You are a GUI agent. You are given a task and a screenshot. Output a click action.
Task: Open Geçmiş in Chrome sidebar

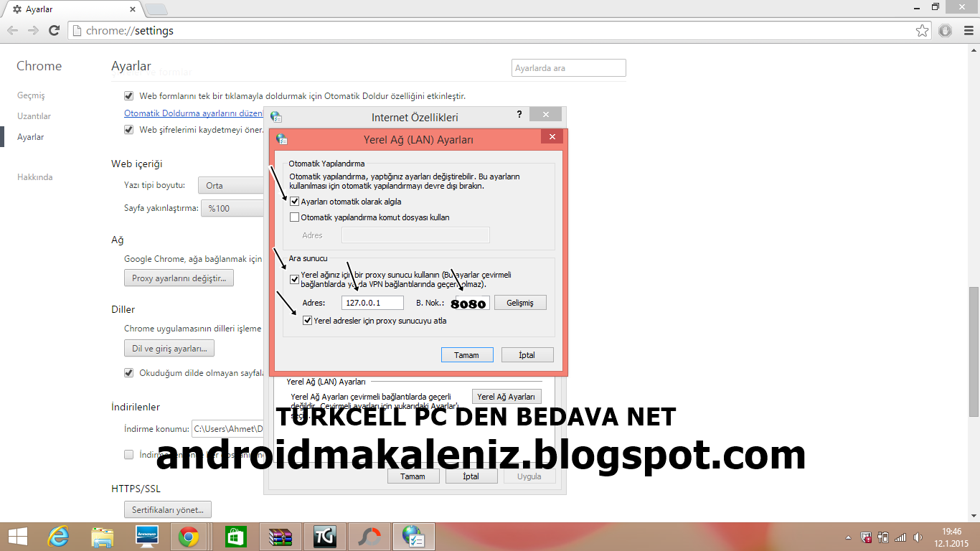point(31,95)
